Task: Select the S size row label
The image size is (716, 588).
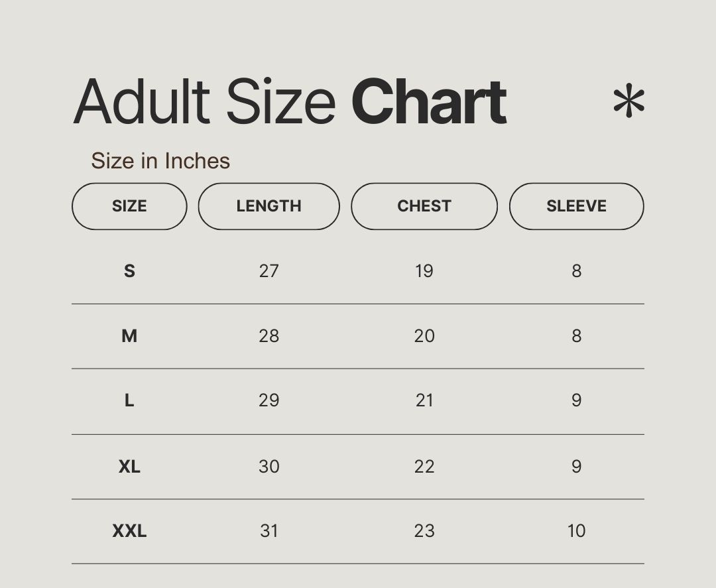Action: pos(129,270)
